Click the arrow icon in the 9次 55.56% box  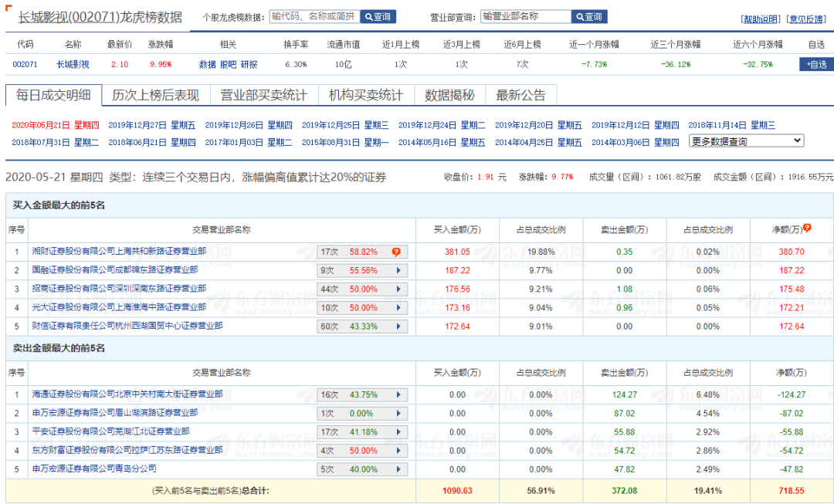point(398,271)
